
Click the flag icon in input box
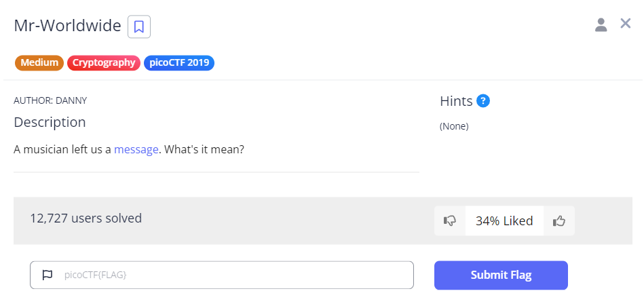pyautogui.click(x=47, y=275)
